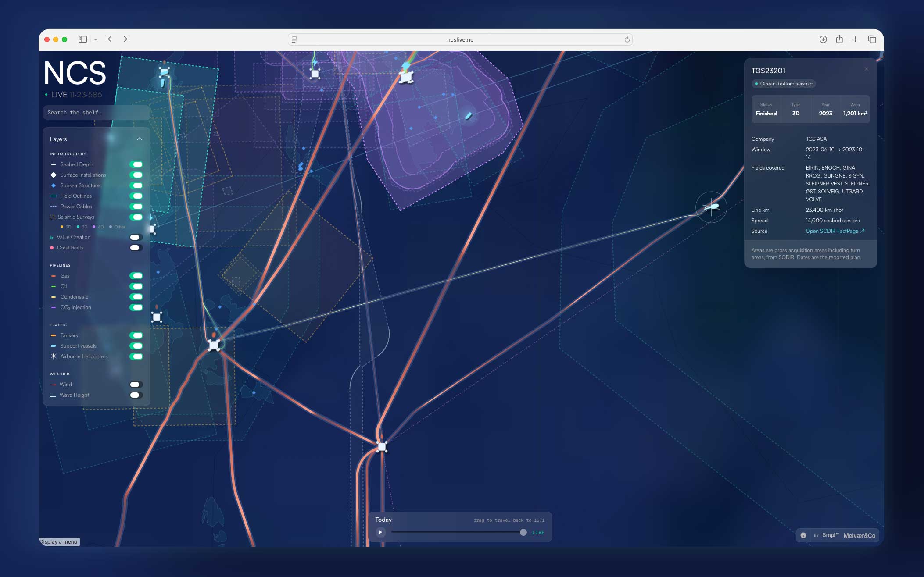This screenshot has height=577, width=924.
Task: Show the browser downloads
Action: (x=823, y=39)
